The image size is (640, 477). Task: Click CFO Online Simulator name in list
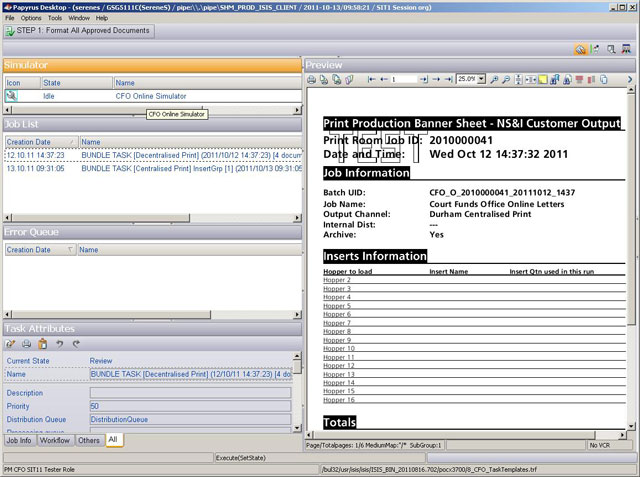(x=151, y=96)
